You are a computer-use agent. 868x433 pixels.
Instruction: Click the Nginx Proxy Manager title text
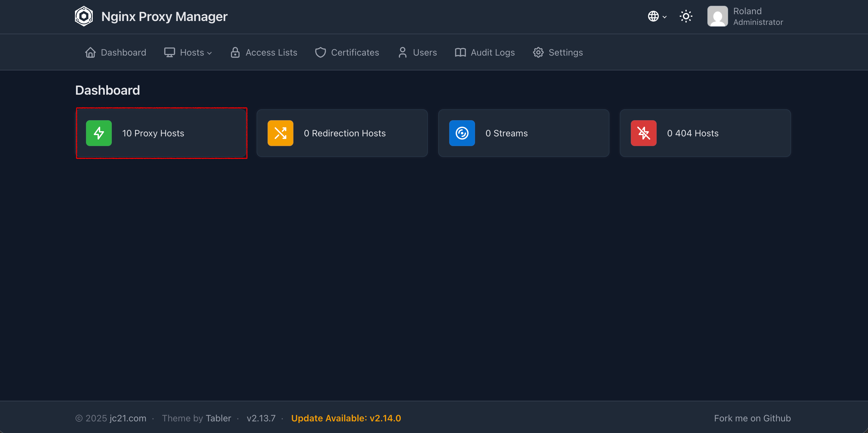click(164, 16)
